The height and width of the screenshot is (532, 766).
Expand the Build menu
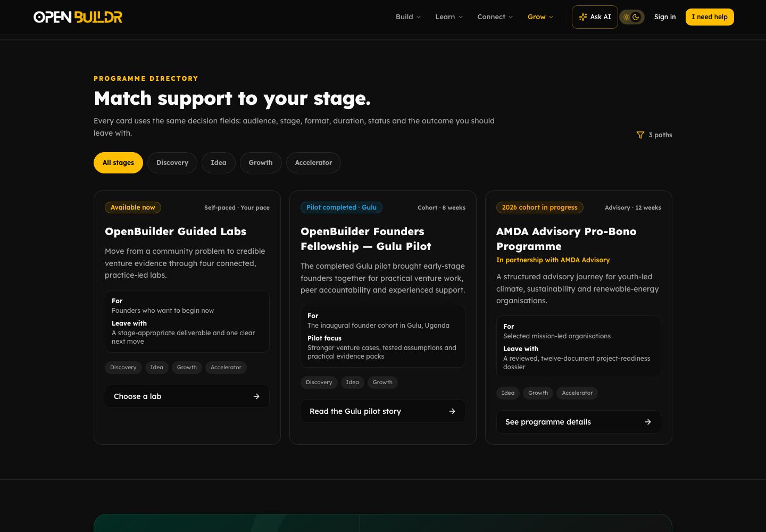pos(408,17)
